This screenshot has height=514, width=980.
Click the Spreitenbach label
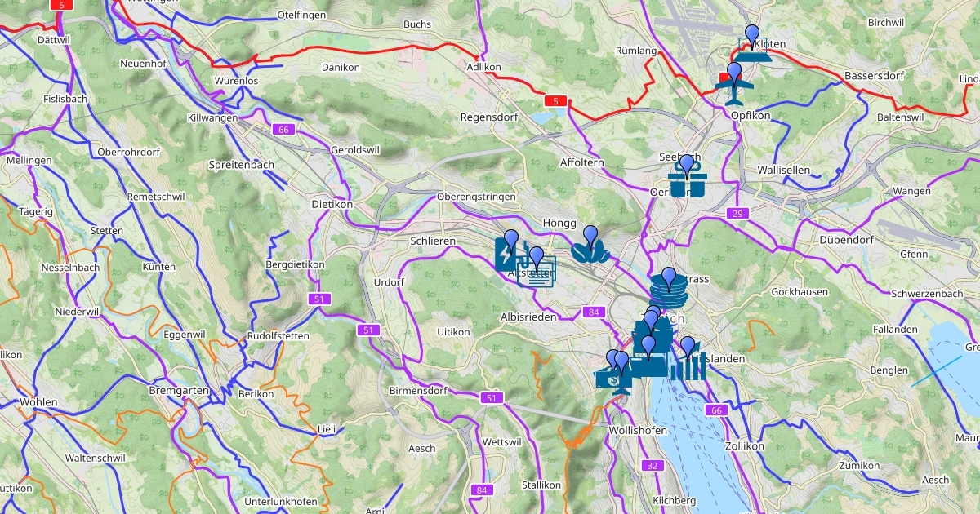coord(242,165)
